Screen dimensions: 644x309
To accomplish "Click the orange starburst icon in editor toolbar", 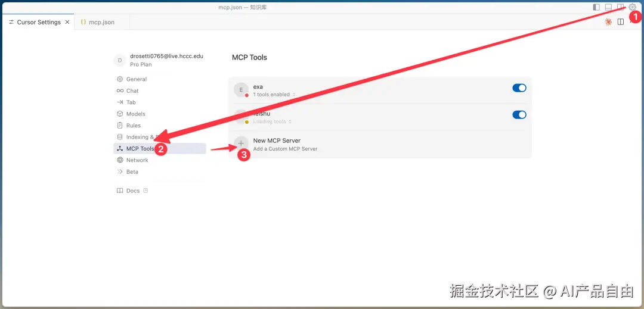I will 608,22.
